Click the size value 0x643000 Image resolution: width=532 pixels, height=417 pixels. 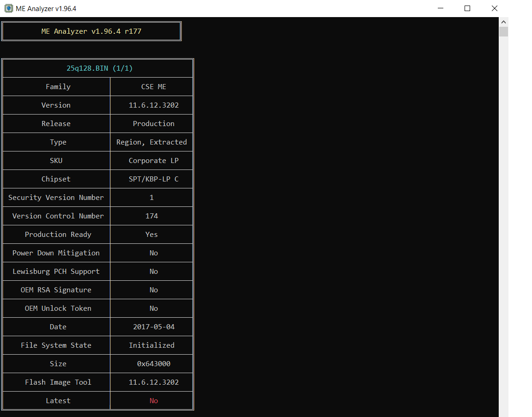pos(154,364)
